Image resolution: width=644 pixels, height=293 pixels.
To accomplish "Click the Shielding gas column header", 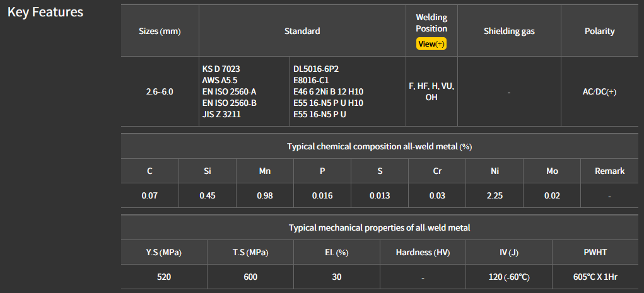I will [x=509, y=31].
